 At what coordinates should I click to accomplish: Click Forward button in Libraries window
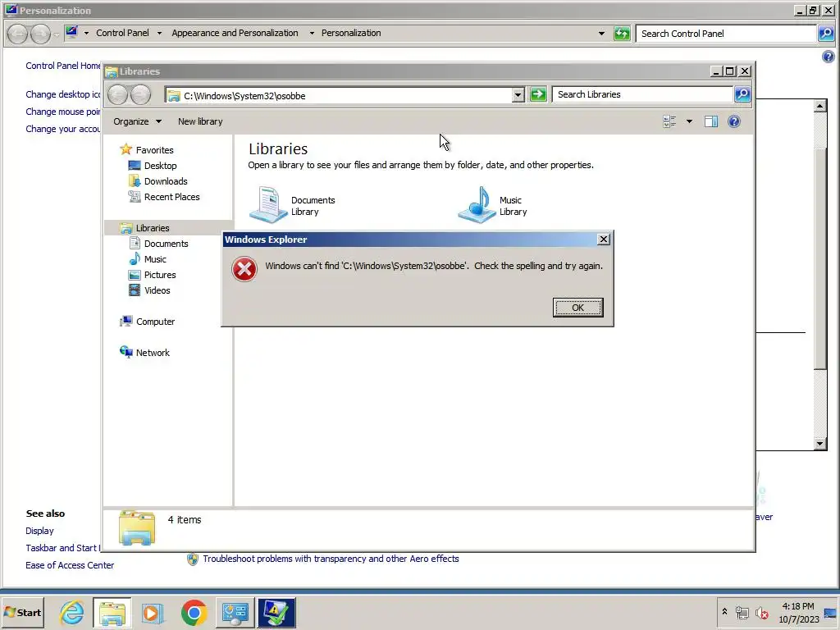pos(140,95)
